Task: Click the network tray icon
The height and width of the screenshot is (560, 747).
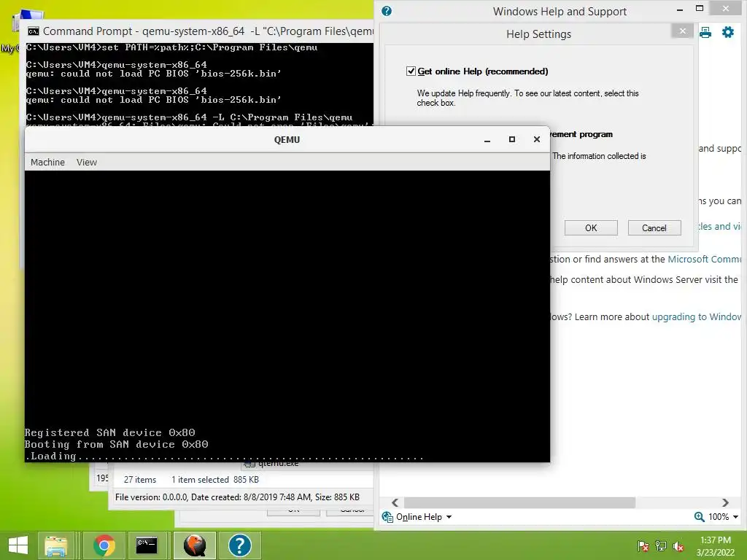Action: tap(661, 546)
